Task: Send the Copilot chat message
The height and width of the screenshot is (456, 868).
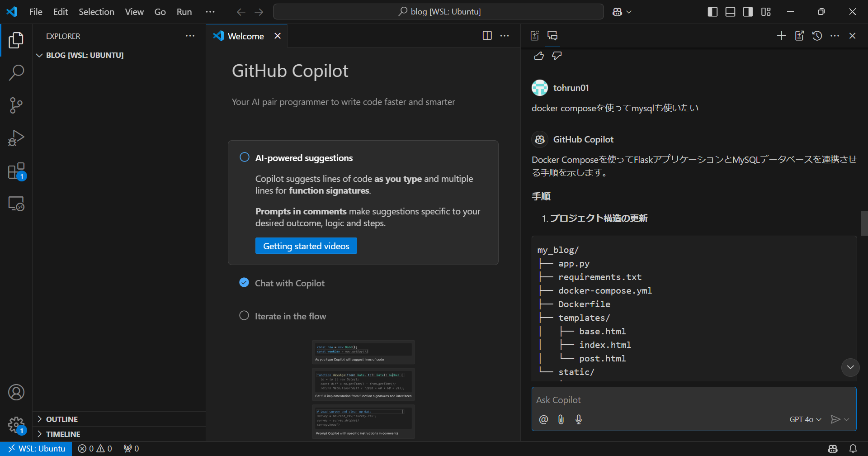Action: [835, 419]
